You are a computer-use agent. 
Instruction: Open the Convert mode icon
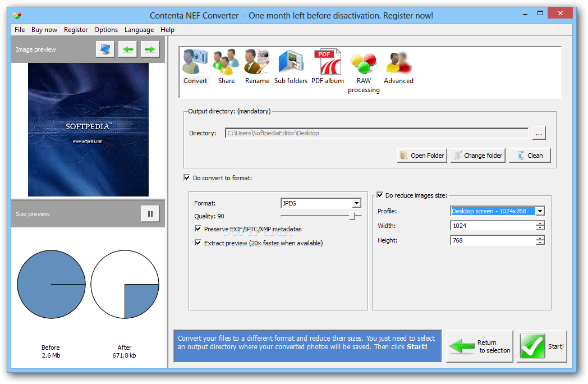pos(195,66)
